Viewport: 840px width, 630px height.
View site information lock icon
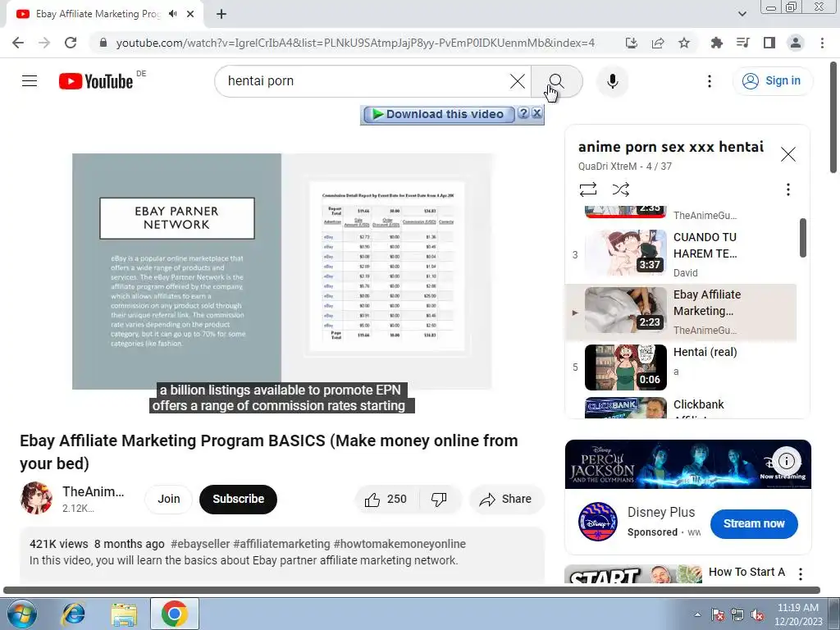(103, 43)
